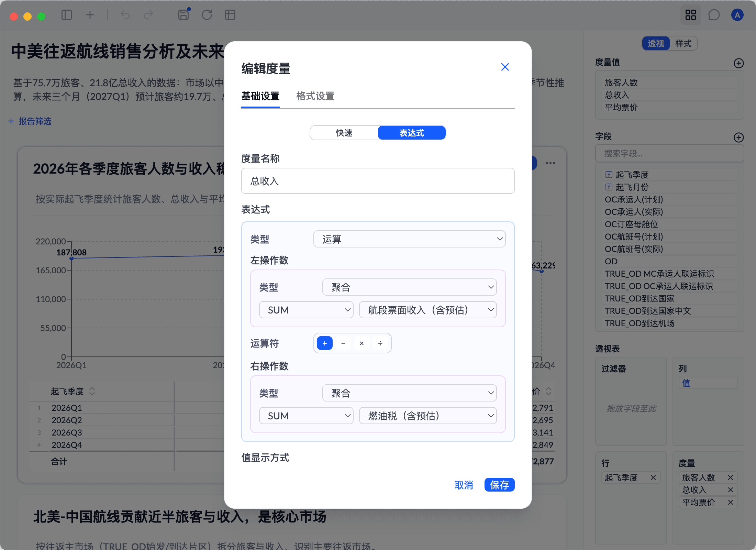
Task: Add a new 字段 with plus icon
Action: [x=738, y=137]
